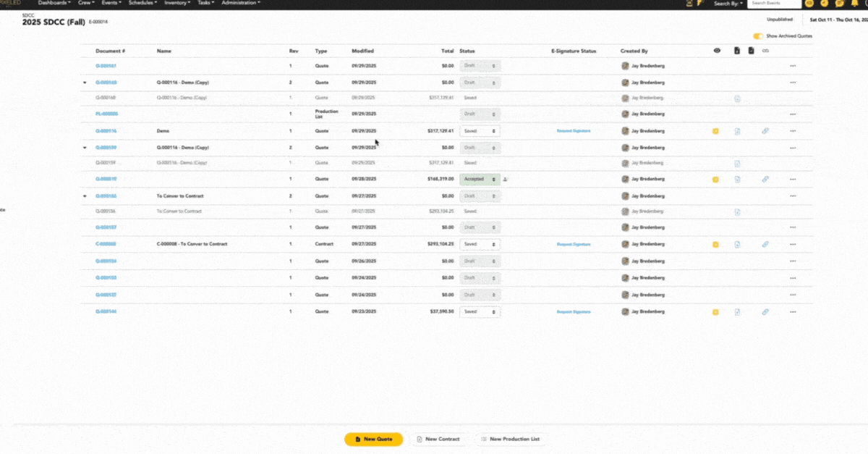This screenshot has width=868, height=454.
Task: Click the link icon on the $37,590.50 quote row
Action: point(765,312)
